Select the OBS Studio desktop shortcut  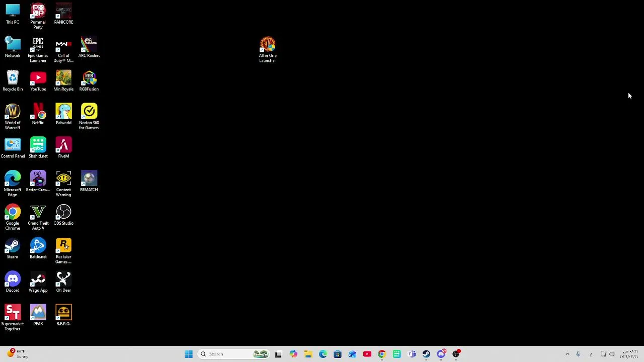click(63, 215)
